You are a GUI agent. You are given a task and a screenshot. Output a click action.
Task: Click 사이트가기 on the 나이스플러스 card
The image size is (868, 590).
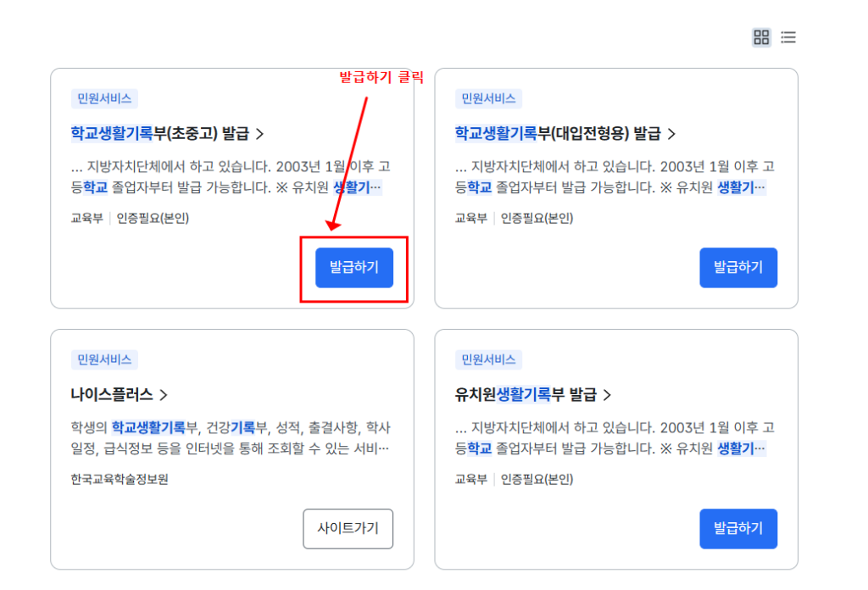click(x=348, y=528)
